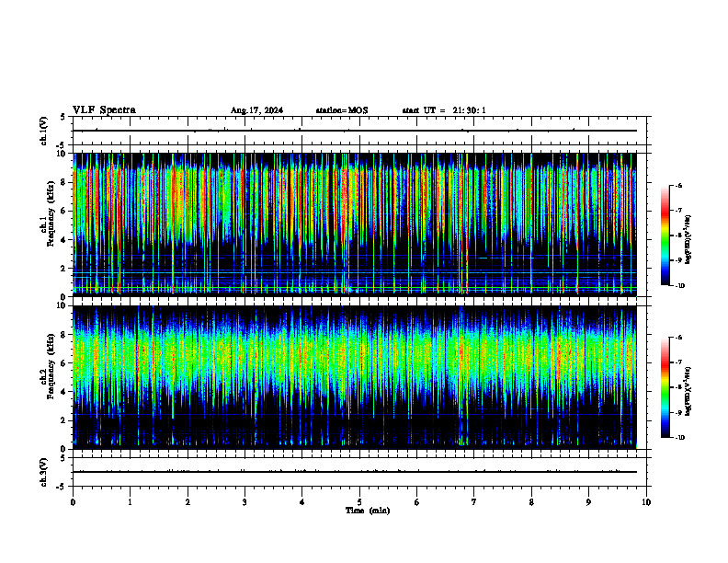
Task: Click the "ch.3(V)" waveform axis label
Action: coord(43,472)
